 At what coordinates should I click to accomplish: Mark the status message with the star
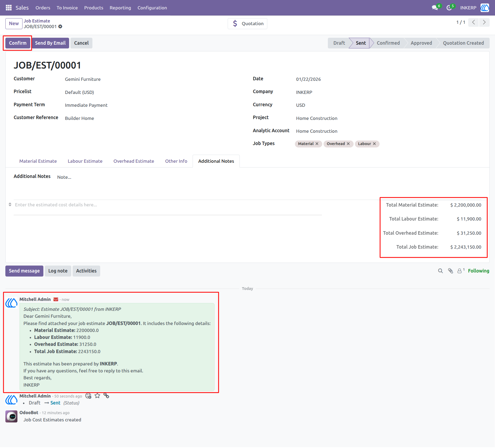click(x=97, y=396)
